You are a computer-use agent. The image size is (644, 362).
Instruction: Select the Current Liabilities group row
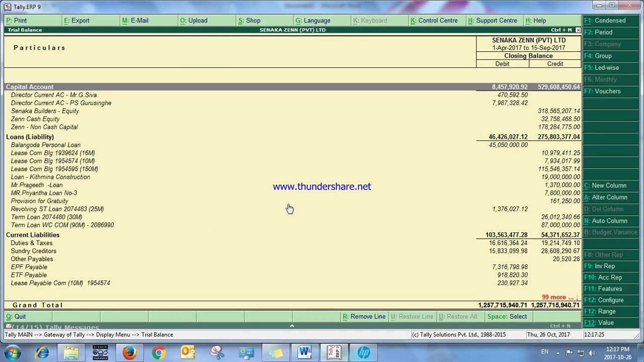292,235
